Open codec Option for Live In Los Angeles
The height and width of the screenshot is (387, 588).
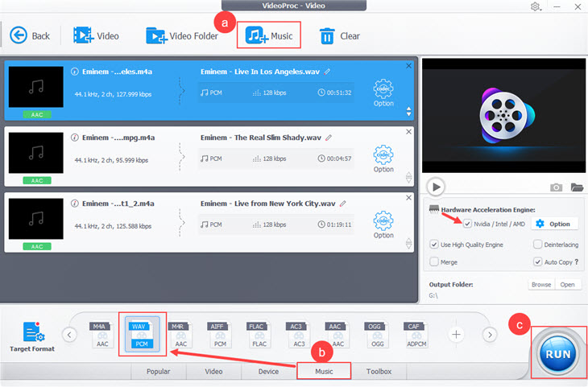pyautogui.click(x=383, y=93)
